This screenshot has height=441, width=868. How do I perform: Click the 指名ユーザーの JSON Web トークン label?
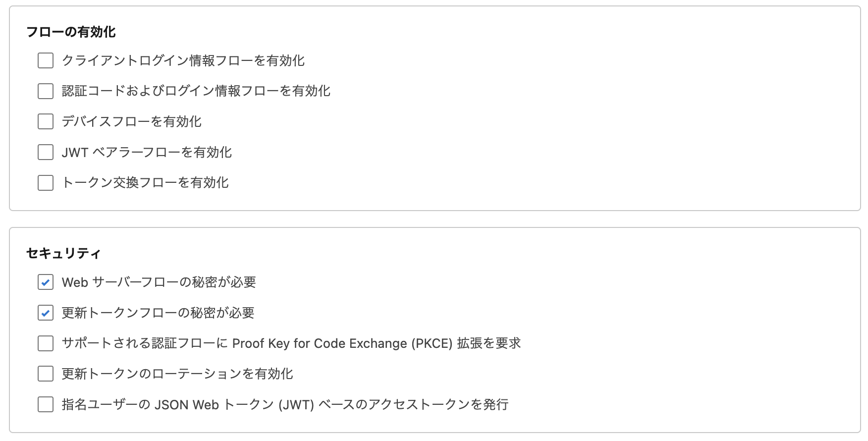(285, 405)
